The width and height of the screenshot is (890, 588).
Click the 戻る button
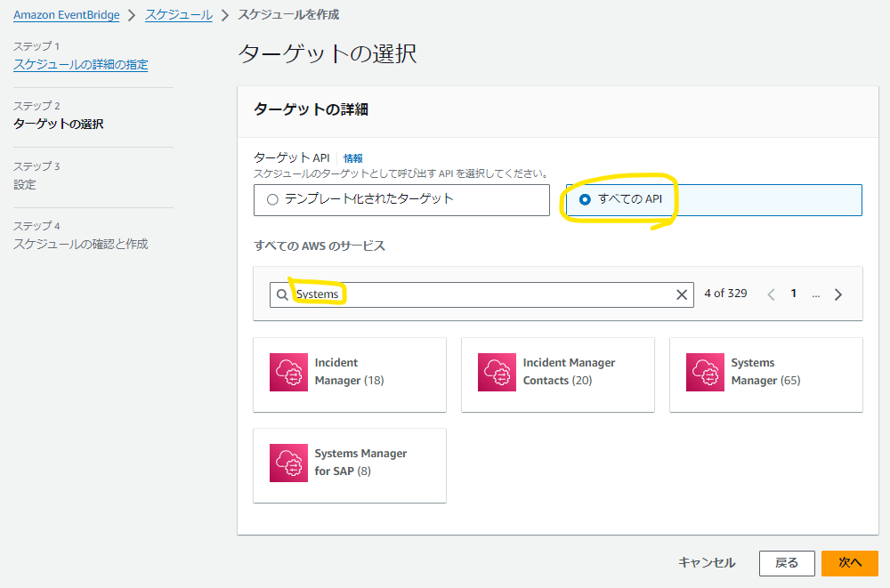pyautogui.click(x=787, y=563)
